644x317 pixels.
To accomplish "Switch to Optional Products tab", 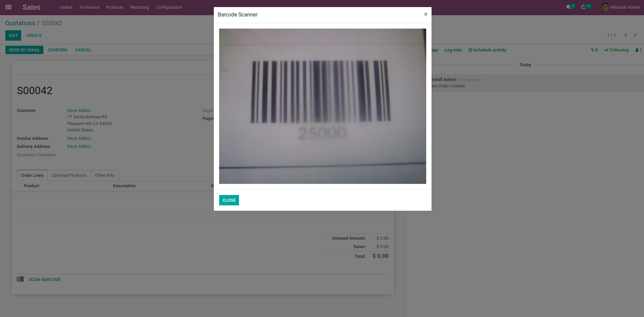I will coord(69,175).
